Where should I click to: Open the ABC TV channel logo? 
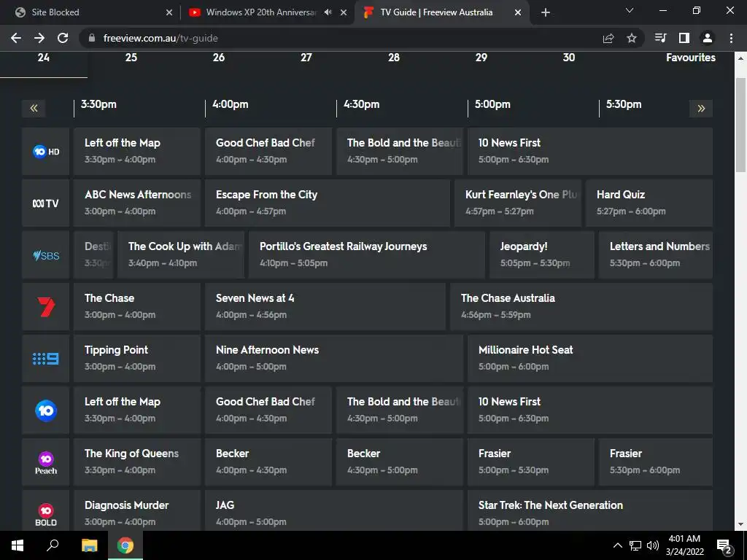[46, 203]
